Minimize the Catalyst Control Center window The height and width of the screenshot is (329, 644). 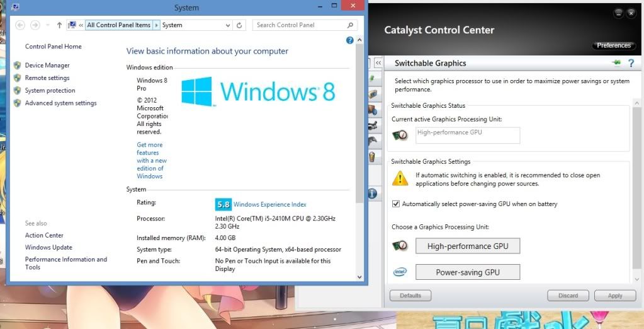(618, 13)
